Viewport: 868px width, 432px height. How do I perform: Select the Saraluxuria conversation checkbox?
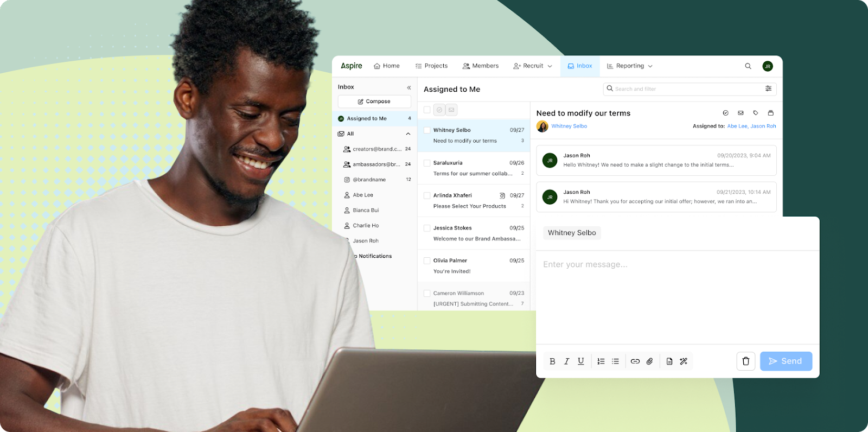coord(427,163)
